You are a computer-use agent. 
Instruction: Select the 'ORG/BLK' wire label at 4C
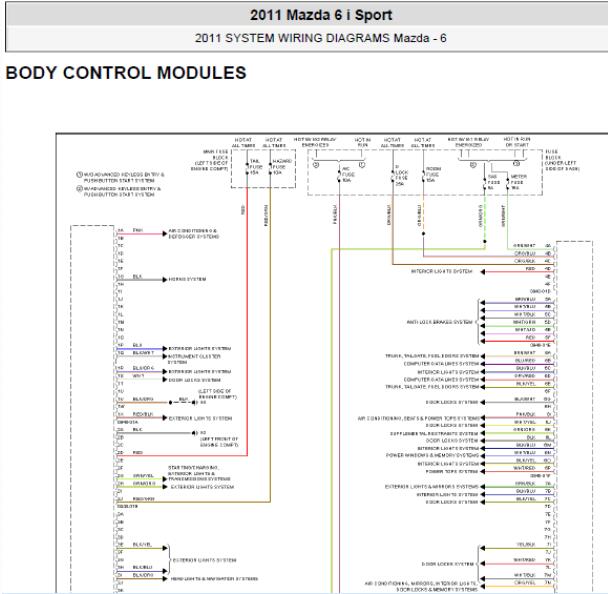(525, 261)
